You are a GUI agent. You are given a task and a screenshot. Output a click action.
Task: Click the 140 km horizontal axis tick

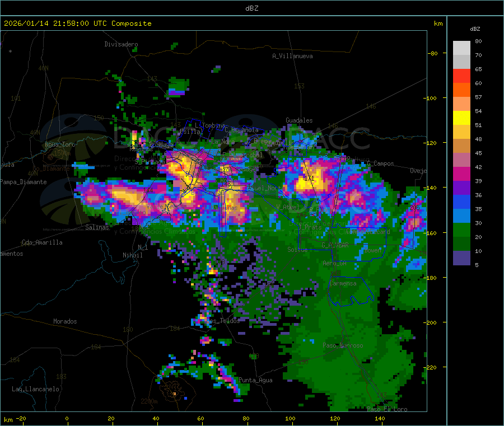380,418
